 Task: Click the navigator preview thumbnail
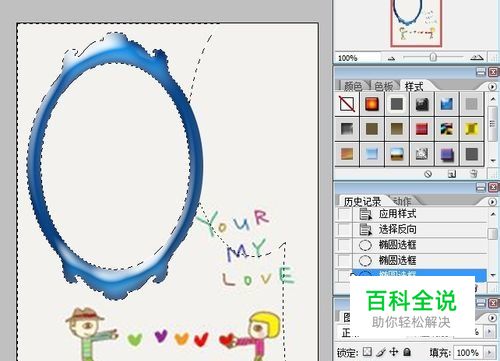click(x=416, y=23)
